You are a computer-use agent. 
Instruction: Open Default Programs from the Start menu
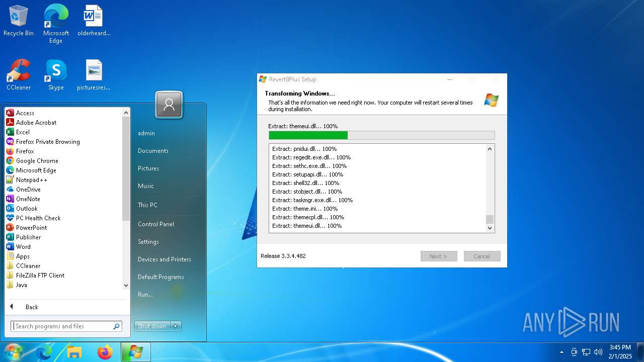click(x=161, y=277)
